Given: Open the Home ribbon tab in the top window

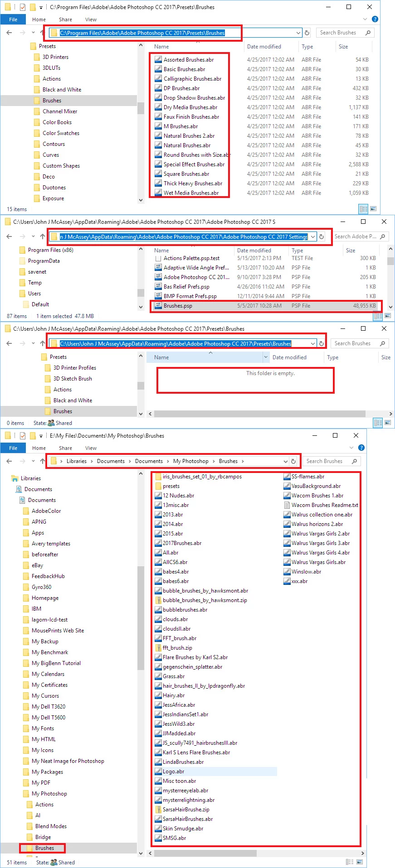Looking at the screenshot, I should 39,19.
